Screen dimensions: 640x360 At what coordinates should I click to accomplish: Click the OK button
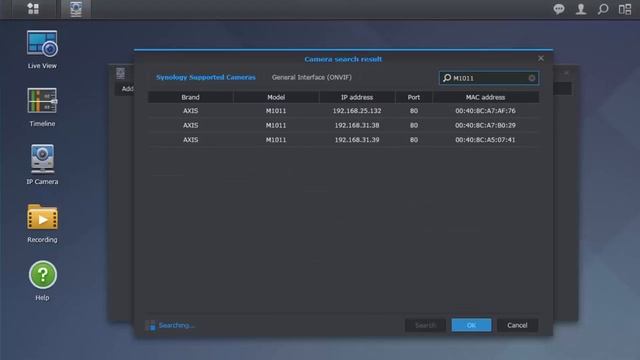471,325
